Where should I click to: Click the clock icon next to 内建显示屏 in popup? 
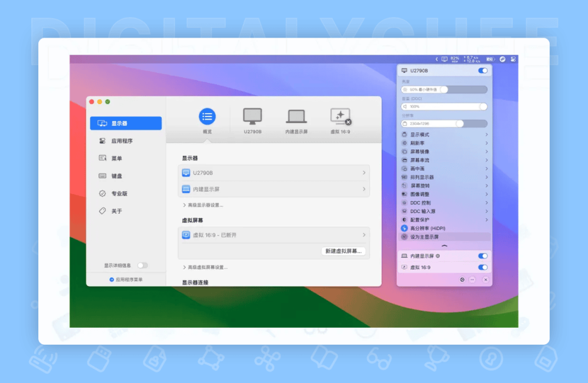point(437,256)
